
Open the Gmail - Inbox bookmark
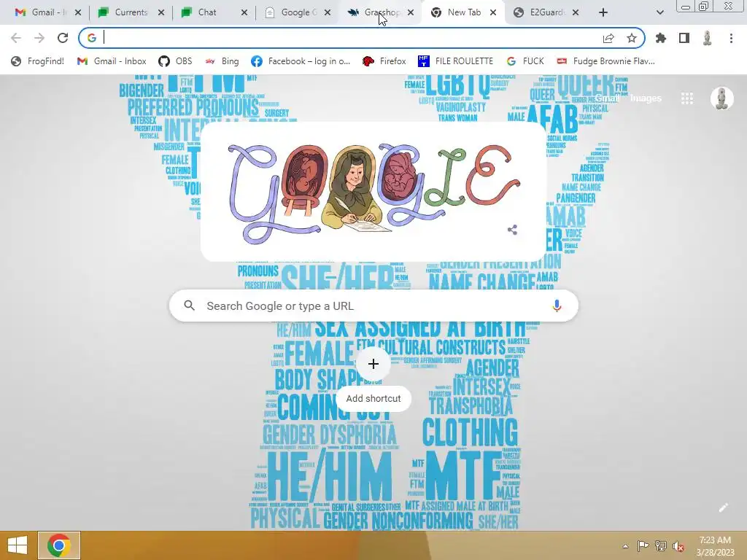[x=112, y=61]
